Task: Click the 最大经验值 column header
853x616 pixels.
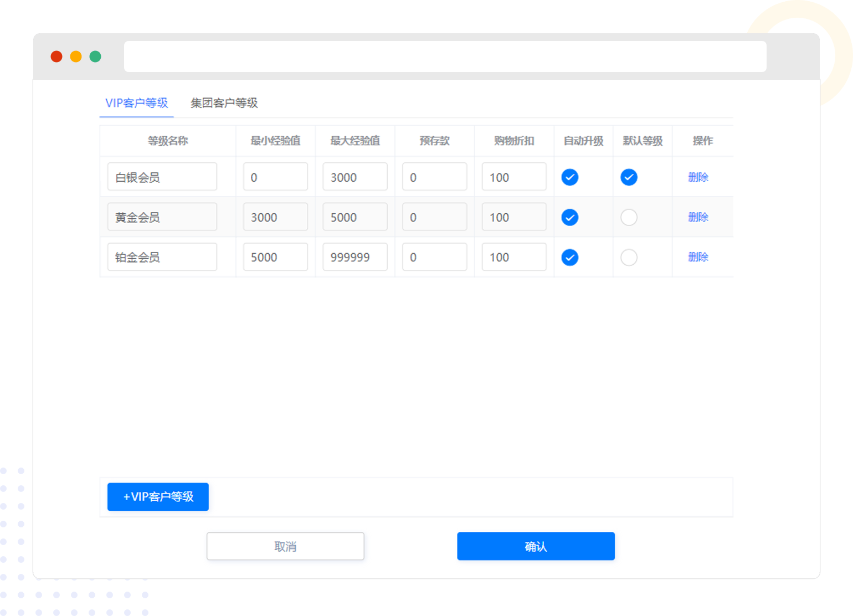Action: click(355, 141)
